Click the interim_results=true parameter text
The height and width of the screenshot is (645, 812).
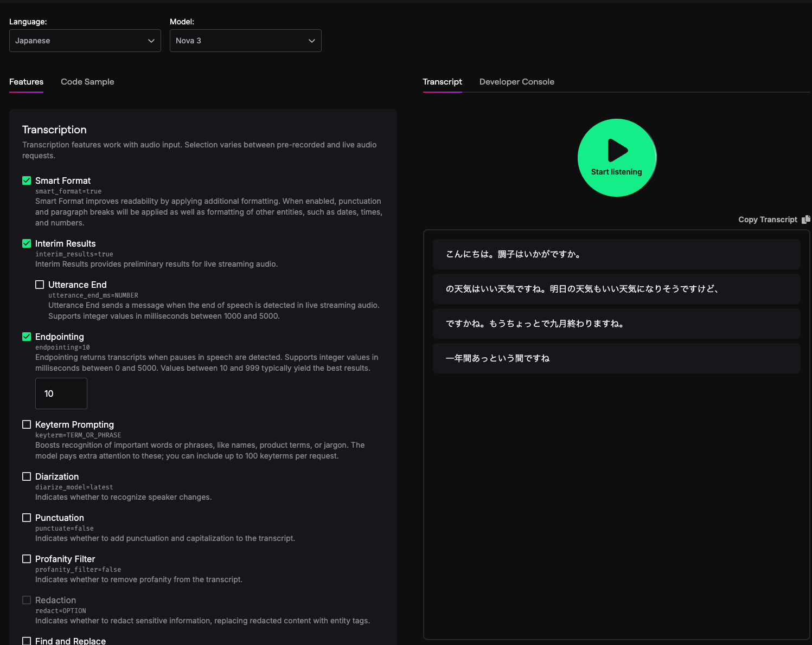tap(74, 254)
